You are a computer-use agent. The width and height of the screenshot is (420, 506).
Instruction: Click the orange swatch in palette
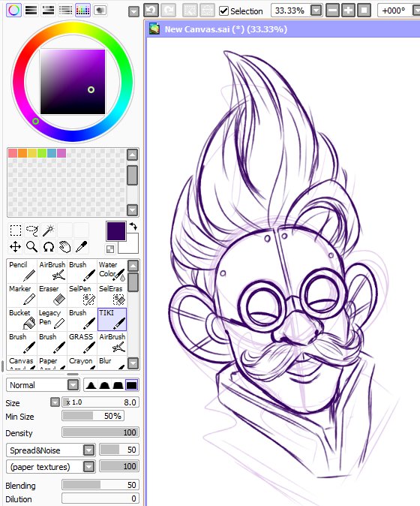coord(22,153)
